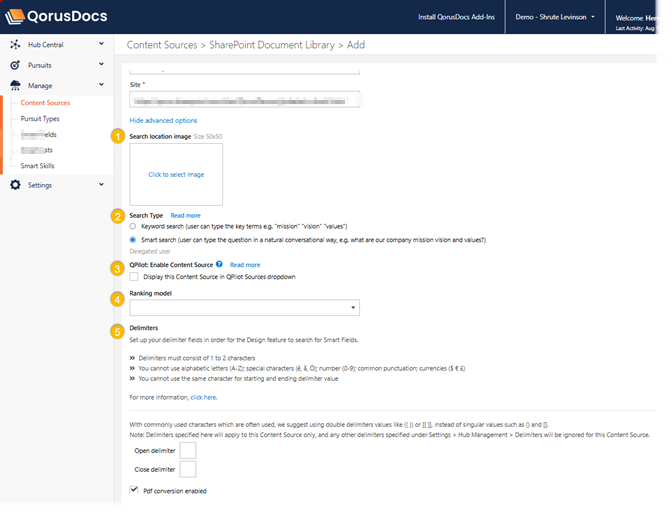The image size is (672, 516).
Task: Select the Smart search radio button
Action: tap(134, 240)
